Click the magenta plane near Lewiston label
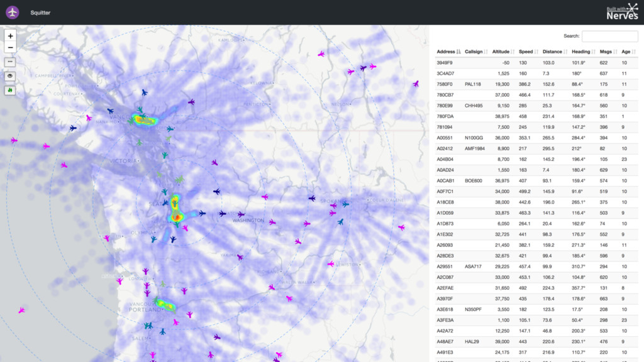The width and height of the screenshot is (644, 362). pyautogui.click(x=331, y=264)
